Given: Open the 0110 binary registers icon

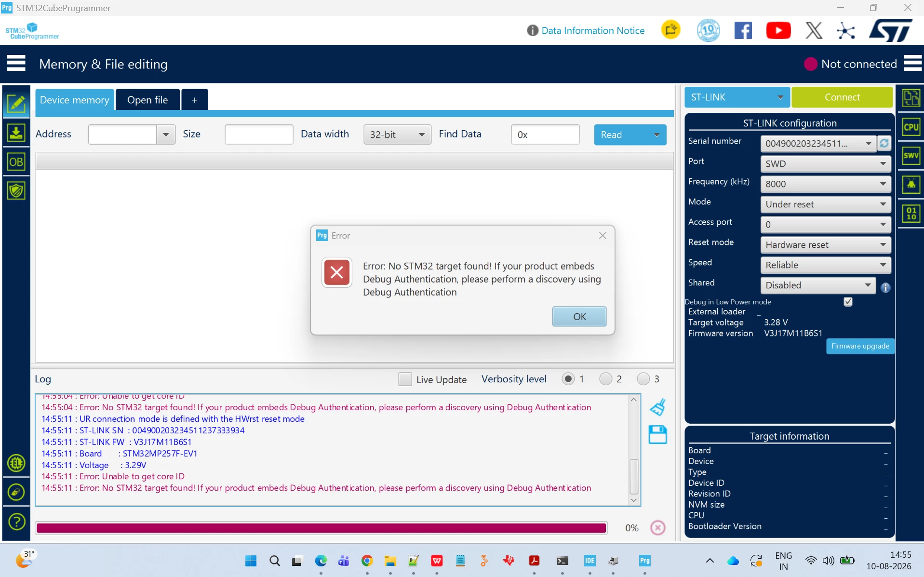Looking at the screenshot, I should [x=911, y=213].
